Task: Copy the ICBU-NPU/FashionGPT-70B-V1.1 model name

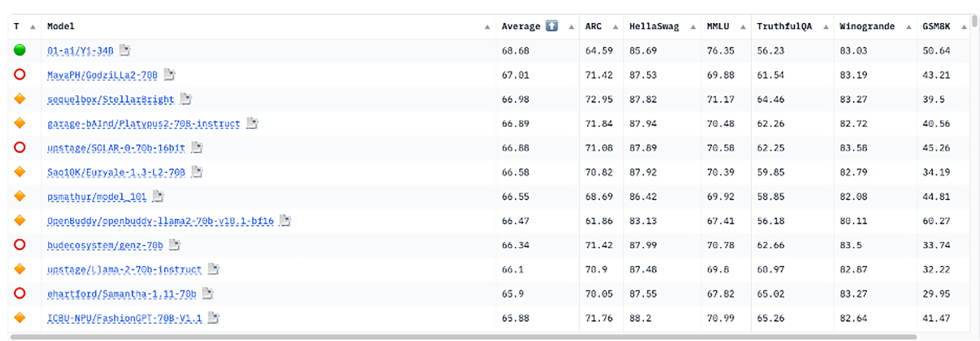Action: click(213, 318)
